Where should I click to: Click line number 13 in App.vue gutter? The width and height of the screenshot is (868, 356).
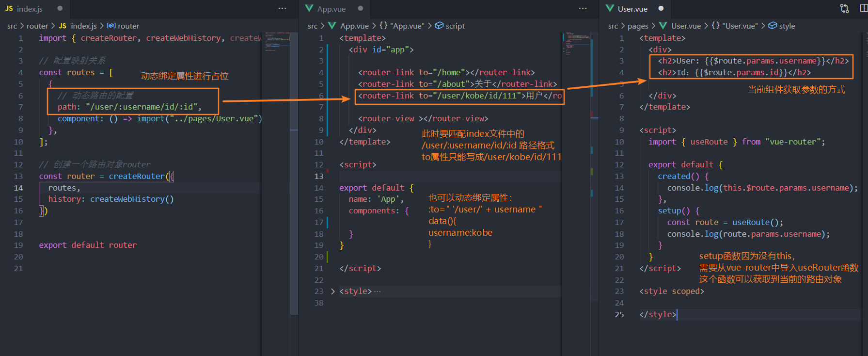[318, 176]
